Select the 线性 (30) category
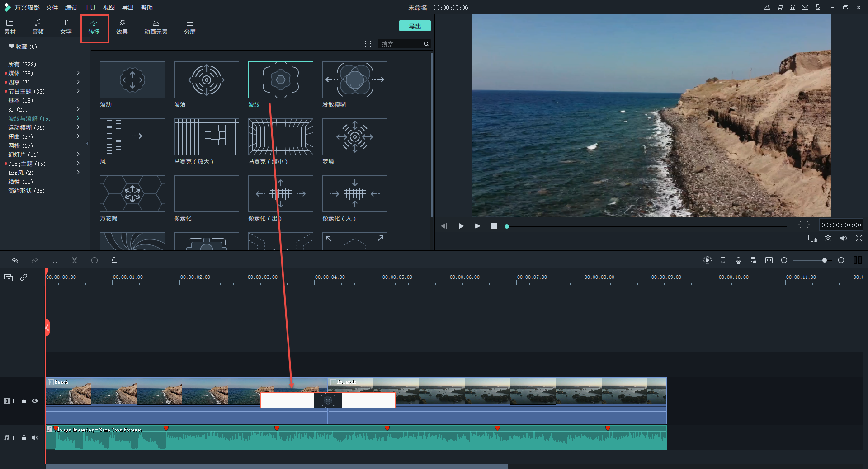 click(21, 182)
